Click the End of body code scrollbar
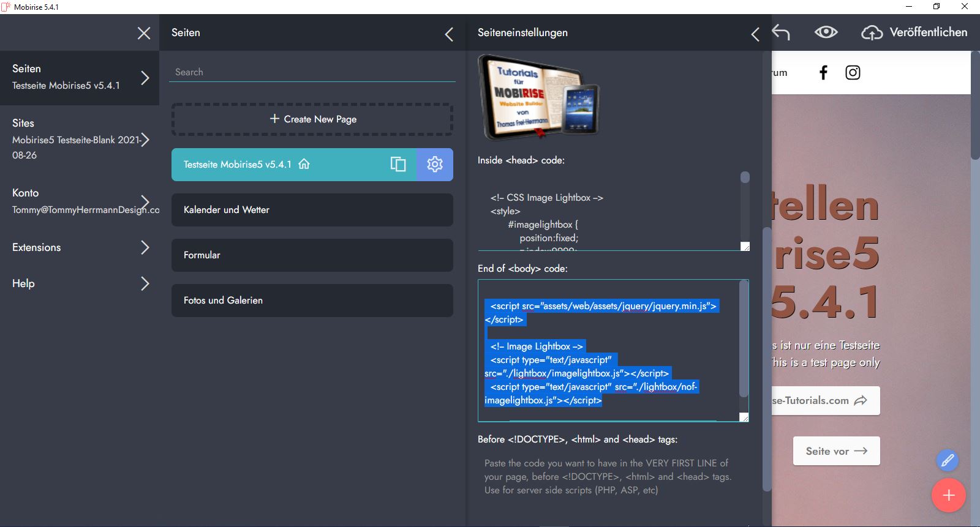 tap(744, 343)
